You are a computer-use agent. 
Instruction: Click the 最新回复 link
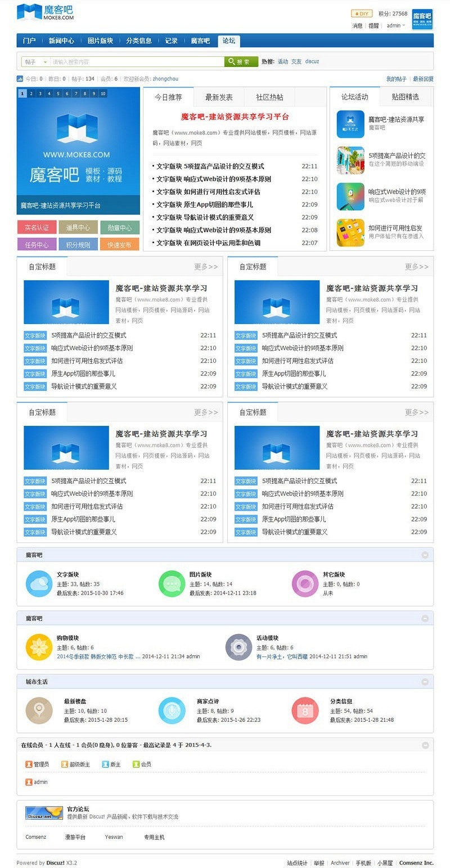423,79
